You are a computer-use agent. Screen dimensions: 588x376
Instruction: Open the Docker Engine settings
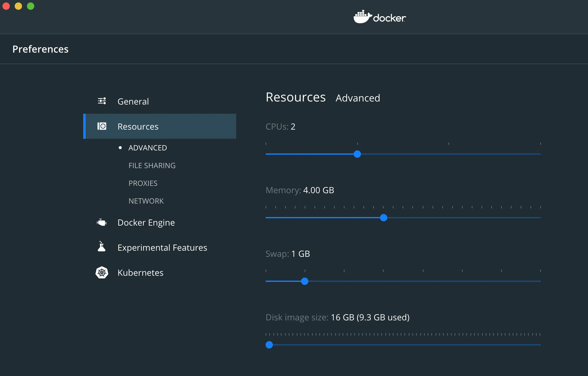pyautogui.click(x=146, y=223)
